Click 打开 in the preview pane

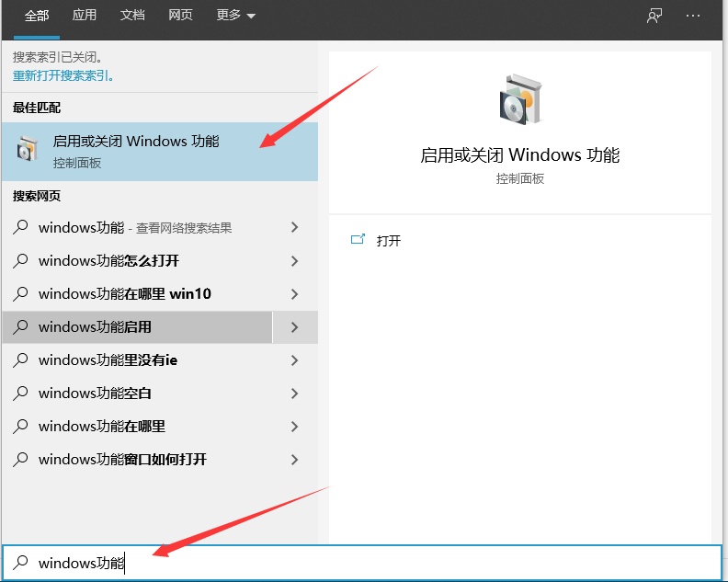389,241
